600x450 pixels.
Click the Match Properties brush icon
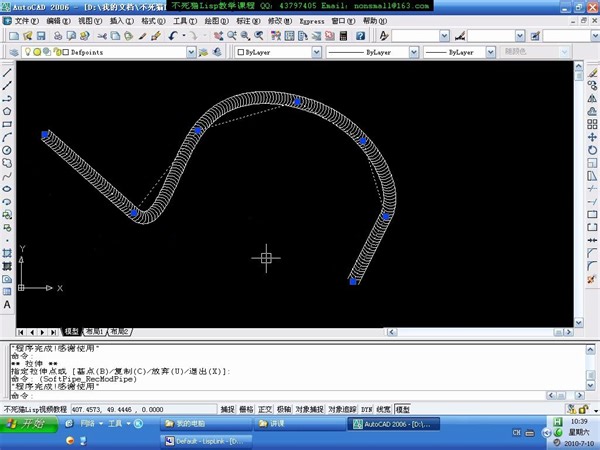click(155, 36)
